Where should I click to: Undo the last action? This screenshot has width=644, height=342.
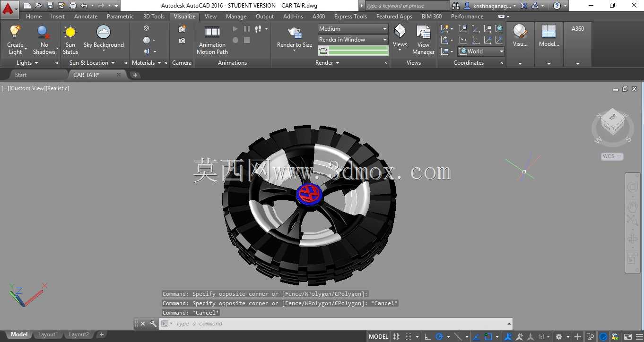84,6
